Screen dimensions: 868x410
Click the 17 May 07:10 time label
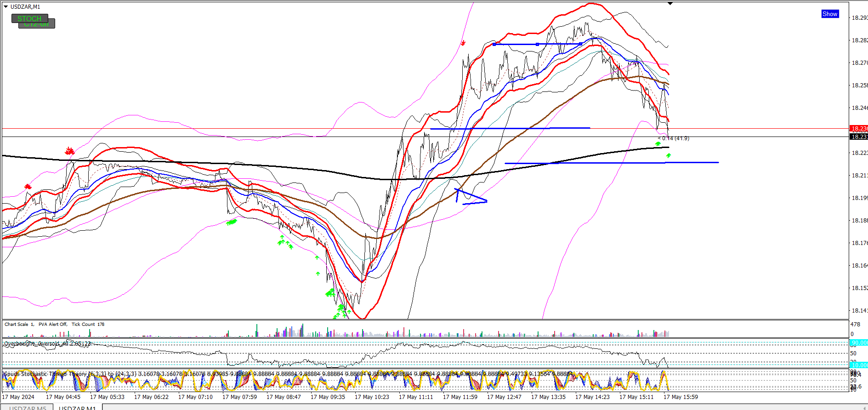click(195, 397)
